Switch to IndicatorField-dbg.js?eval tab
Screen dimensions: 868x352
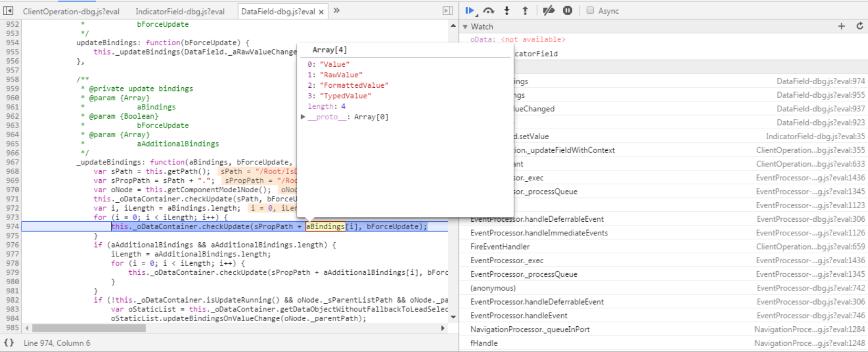point(180,11)
